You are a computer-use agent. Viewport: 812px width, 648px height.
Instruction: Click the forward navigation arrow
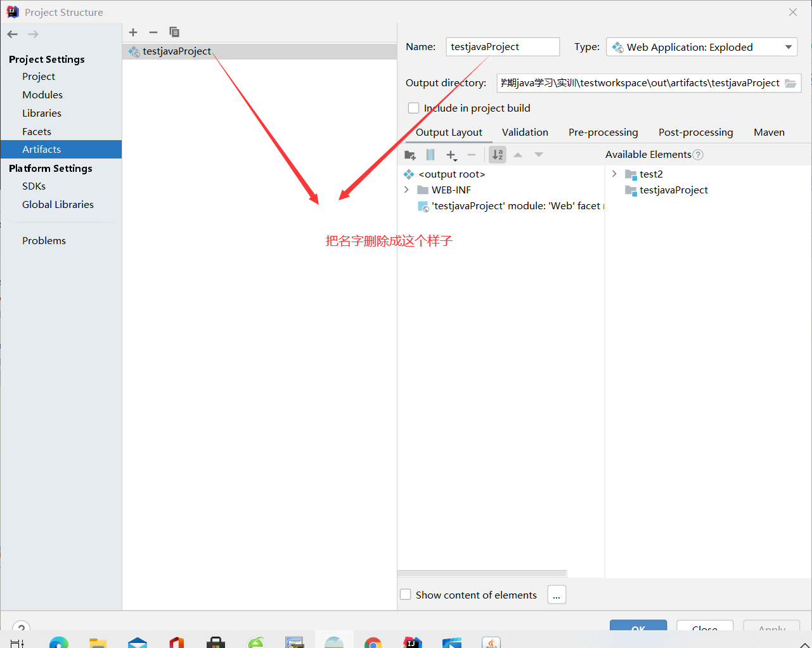[34, 34]
